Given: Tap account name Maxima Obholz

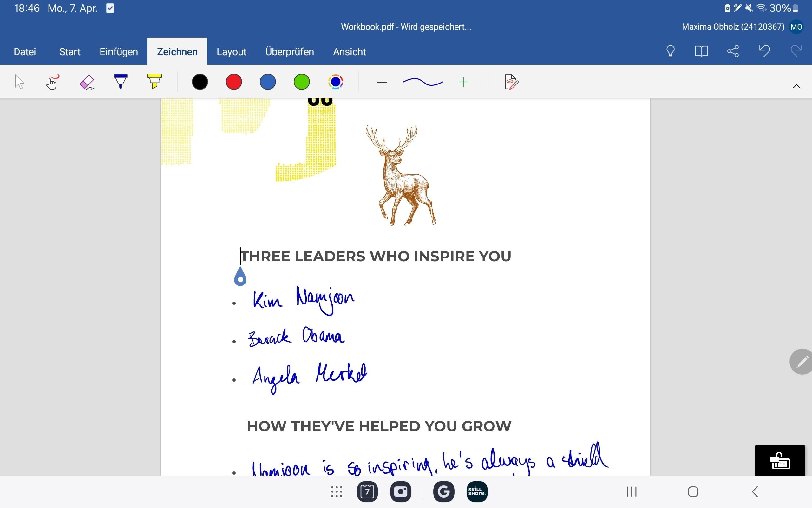Looking at the screenshot, I should [733, 27].
